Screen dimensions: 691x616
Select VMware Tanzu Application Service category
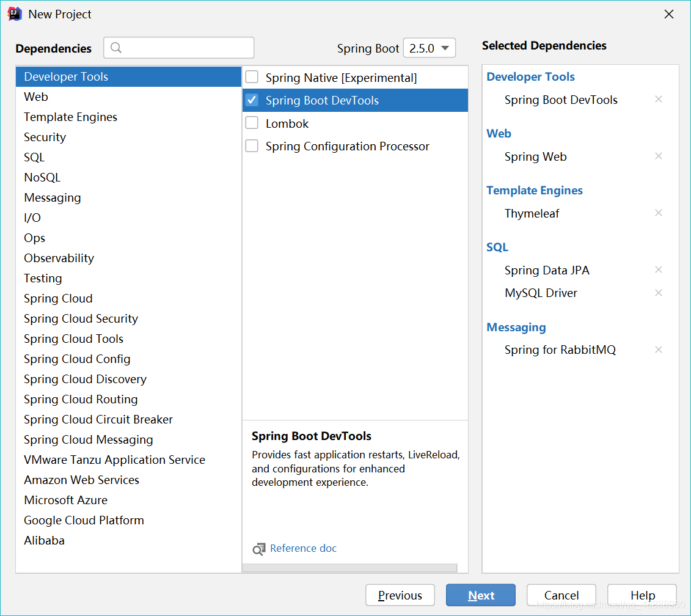[x=129, y=460]
